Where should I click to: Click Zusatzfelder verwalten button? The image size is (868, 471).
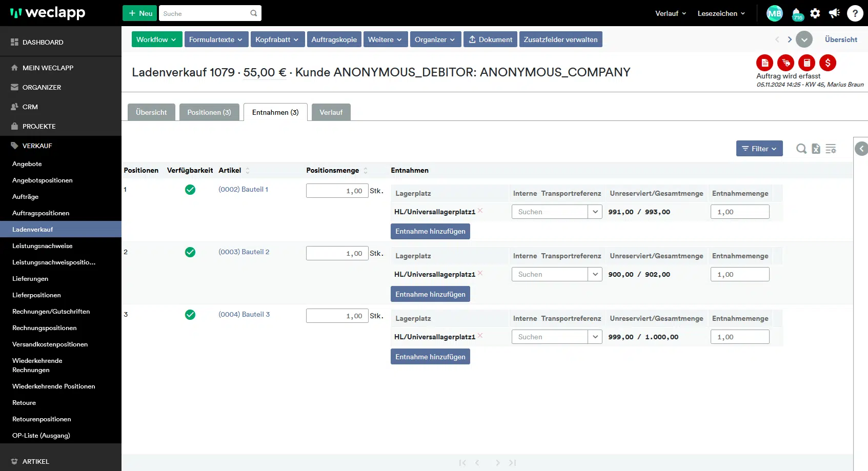pos(560,39)
